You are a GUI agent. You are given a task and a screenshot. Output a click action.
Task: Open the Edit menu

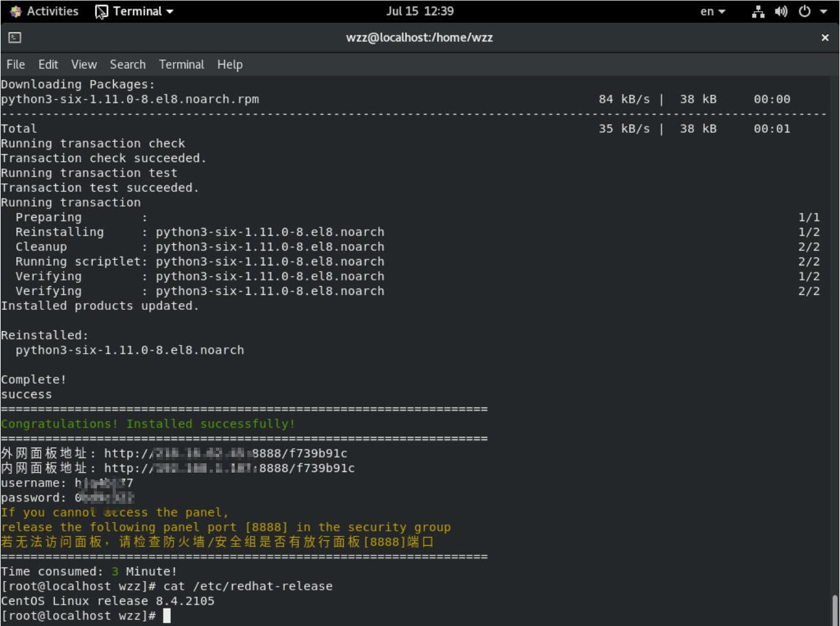[x=48, y=64]
